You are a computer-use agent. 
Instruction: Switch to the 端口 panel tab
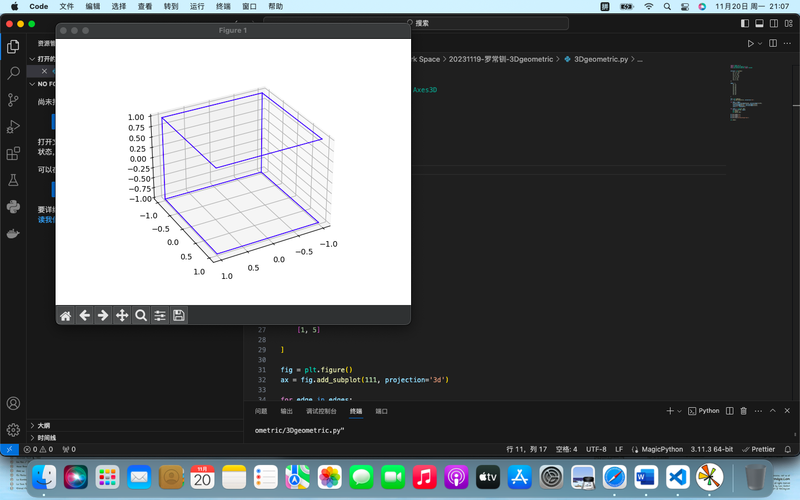(381, 411)
